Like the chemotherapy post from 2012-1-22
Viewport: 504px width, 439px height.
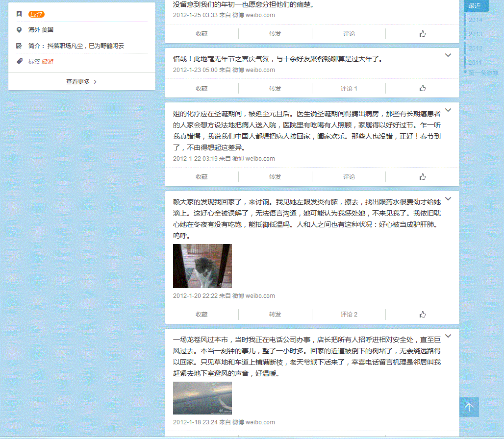tap(422, 177)
